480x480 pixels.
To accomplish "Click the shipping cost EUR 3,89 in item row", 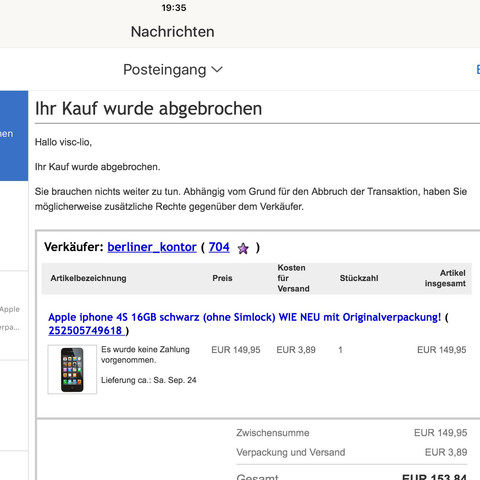I will coord(296,350).
